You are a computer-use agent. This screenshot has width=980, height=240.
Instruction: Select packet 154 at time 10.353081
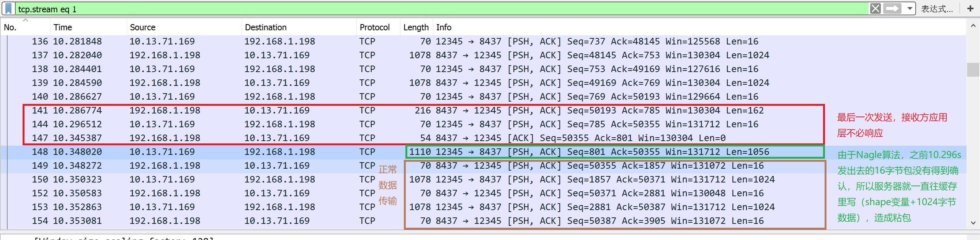(483, 221)
